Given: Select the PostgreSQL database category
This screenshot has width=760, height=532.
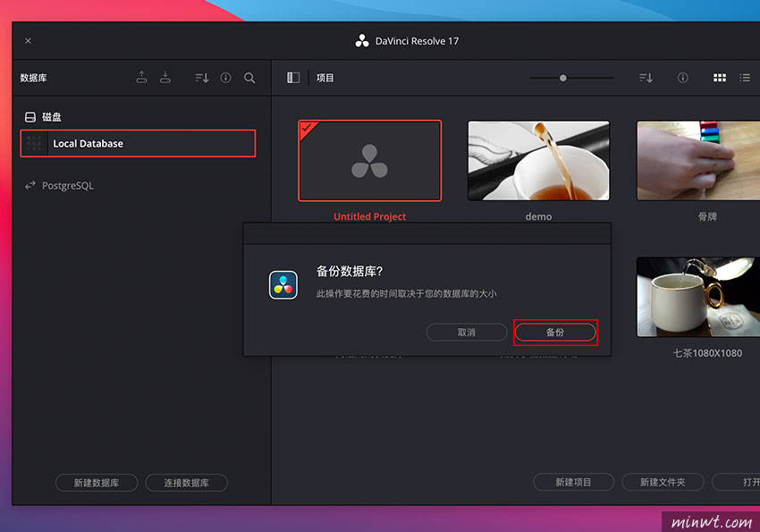Looking at the screenshot, I should 59,186.
